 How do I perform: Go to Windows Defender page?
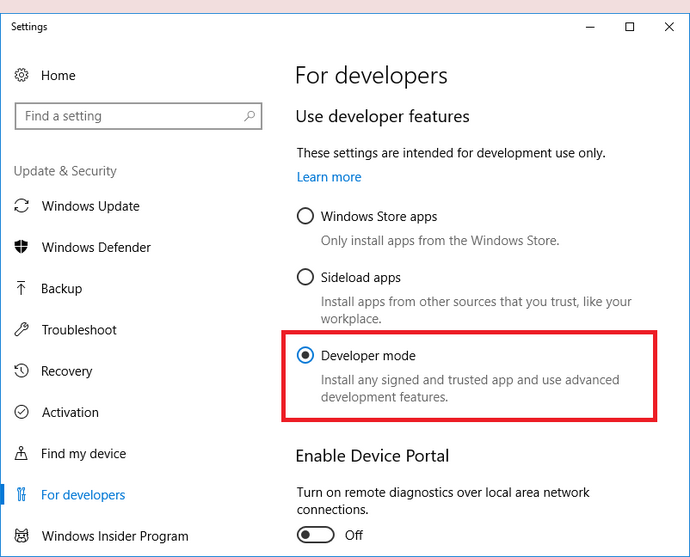coord(96,247)
